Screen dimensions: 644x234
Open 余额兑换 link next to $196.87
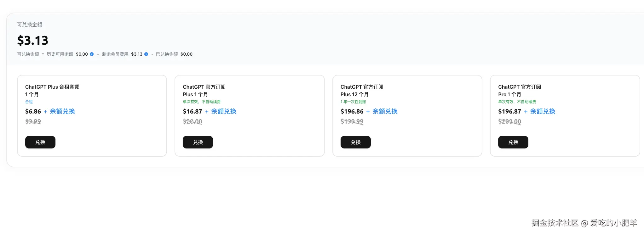click(x=543, y=111)
